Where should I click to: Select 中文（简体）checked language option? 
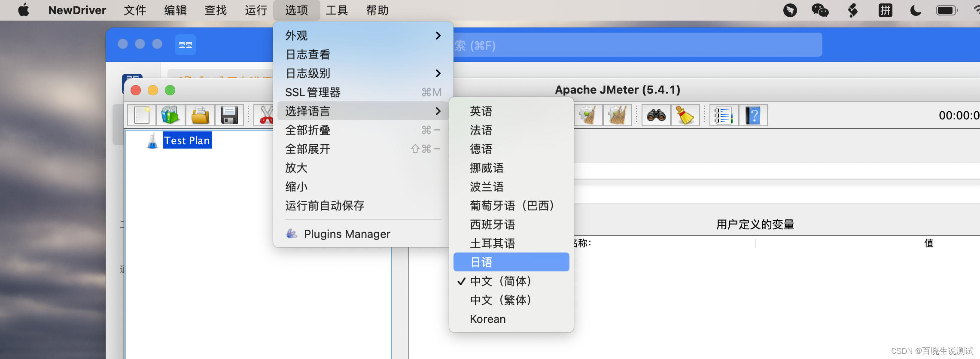pyautogui.click(x=511, y=281)
